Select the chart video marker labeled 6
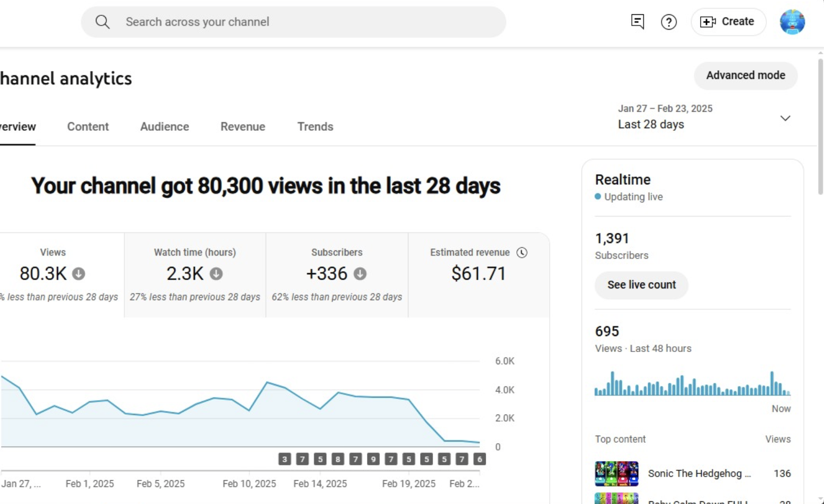This screenshot has width=824, height=504. pos(480,459)
